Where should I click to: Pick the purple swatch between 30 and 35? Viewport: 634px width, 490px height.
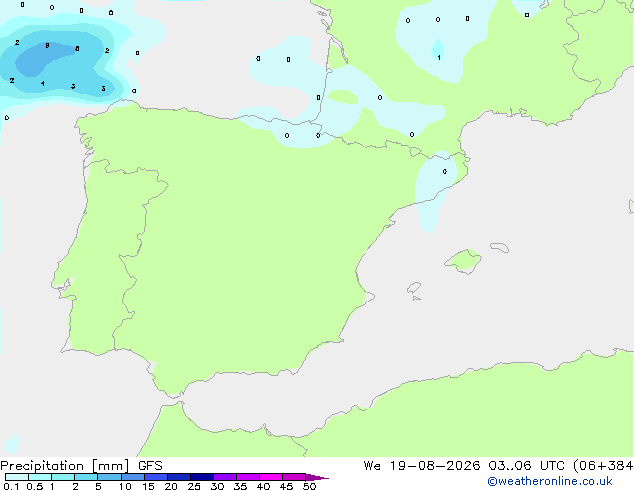[225, 477]
